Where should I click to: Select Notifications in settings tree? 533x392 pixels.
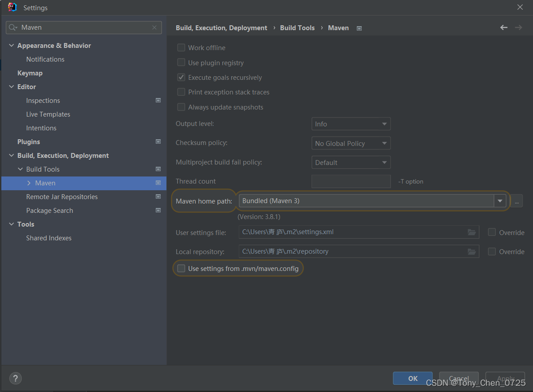pyautogui.click(x=45, y=59)
